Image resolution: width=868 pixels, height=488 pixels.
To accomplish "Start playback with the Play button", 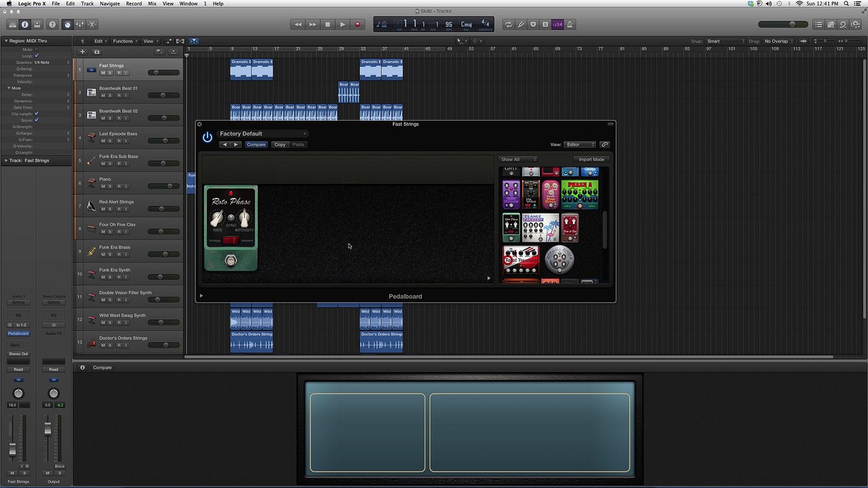I will coord(342,24).
